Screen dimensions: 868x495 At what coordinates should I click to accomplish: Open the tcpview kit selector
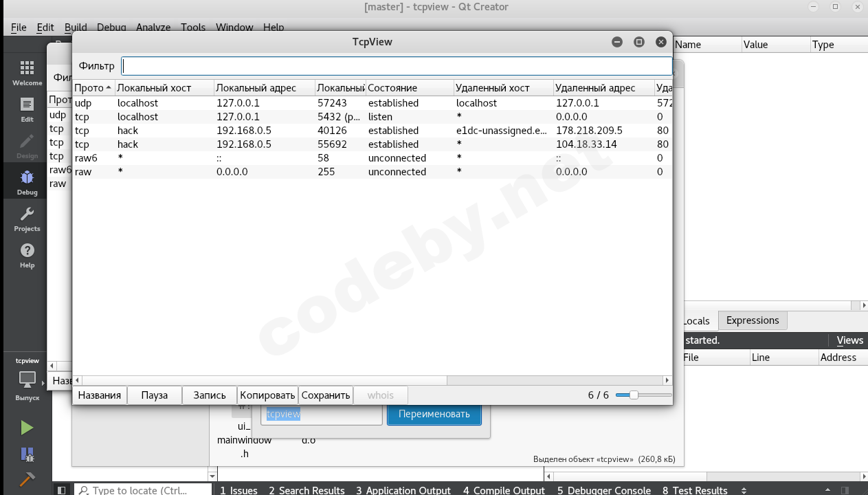(x=27, y=379)
